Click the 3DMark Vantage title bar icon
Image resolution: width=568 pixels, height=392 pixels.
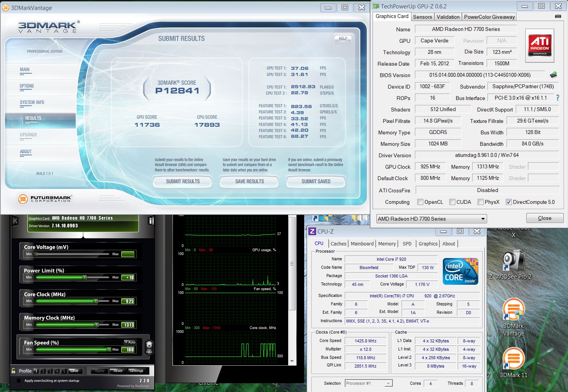click(x=5, y=8)
